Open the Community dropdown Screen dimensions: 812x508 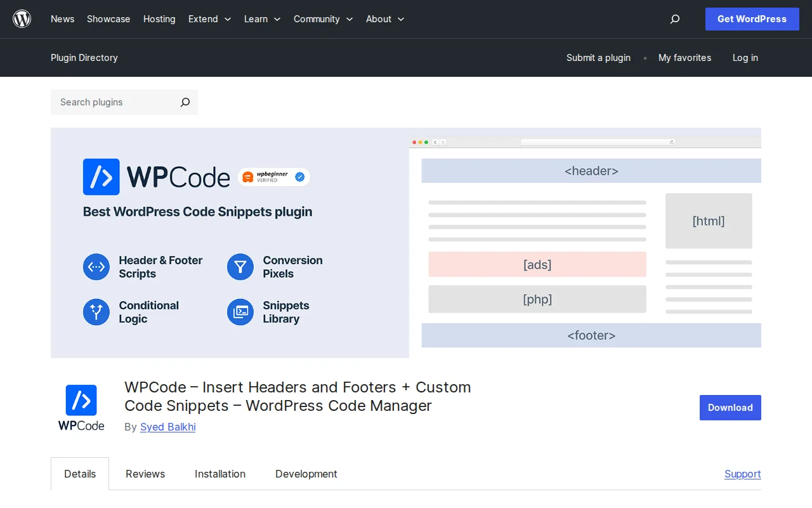[x=323, y=19]
